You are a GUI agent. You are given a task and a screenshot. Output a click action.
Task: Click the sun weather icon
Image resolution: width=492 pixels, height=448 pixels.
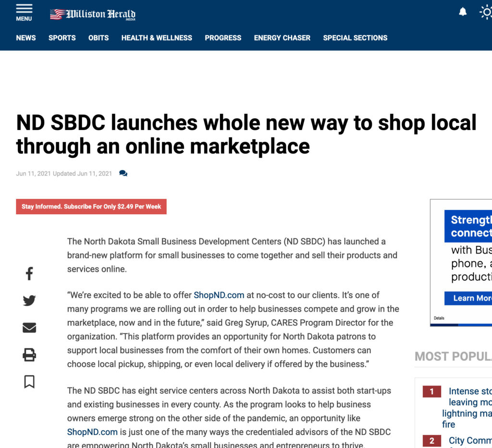[x=486, y=12]
